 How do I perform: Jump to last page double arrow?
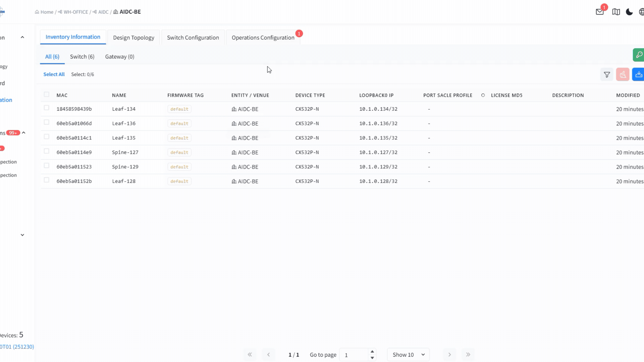pos(468,355)
